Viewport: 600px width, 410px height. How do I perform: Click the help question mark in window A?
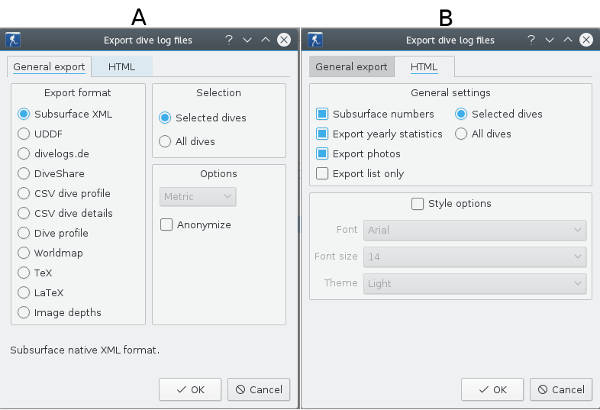228,39
